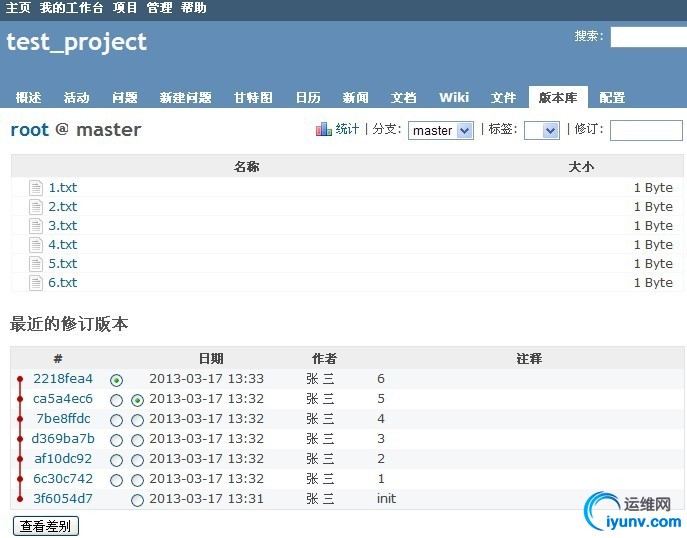
Task: Switch to the 甘特图 tab
Action: (253, 97)
